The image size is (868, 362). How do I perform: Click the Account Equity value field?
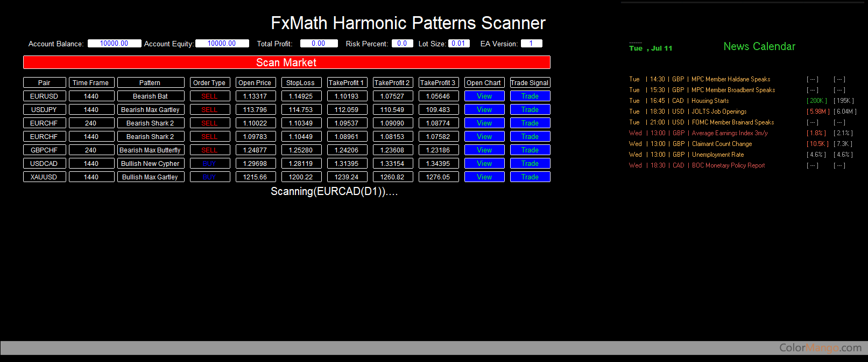(x=222, y=44)
